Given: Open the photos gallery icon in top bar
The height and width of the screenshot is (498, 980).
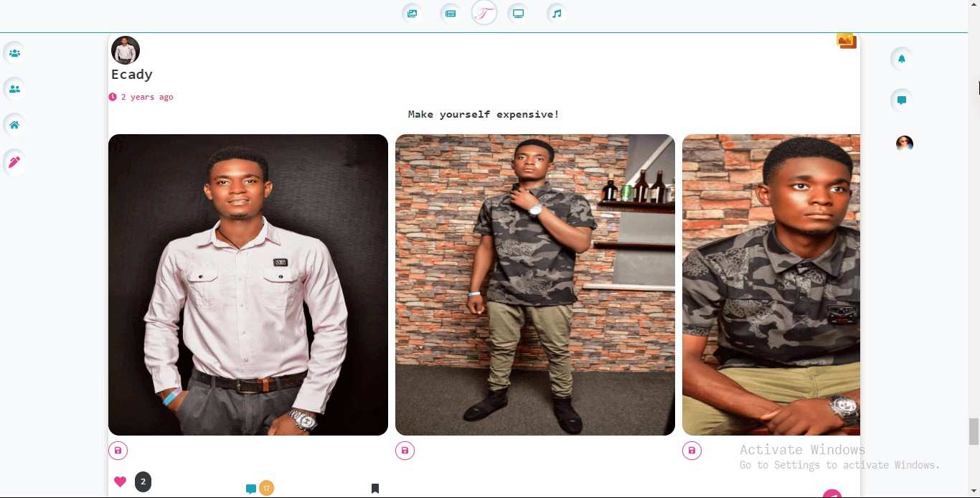Looking at the screenshot, I should 412,13.
